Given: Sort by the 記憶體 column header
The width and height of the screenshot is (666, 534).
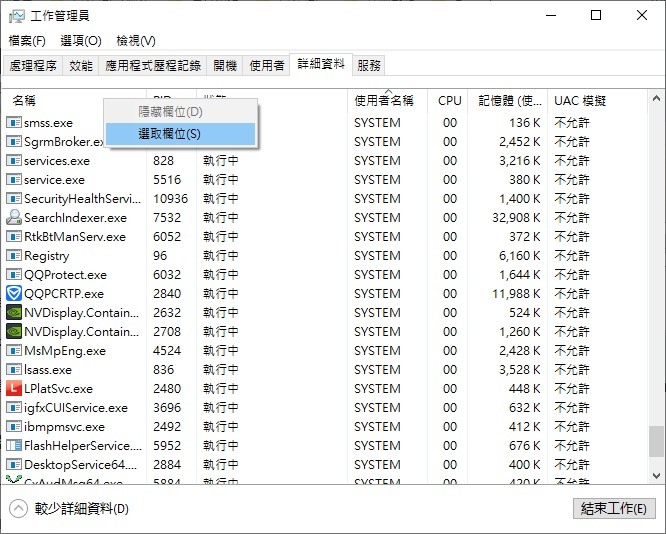Looking at the screenshot, I should (x=508, y=101).
